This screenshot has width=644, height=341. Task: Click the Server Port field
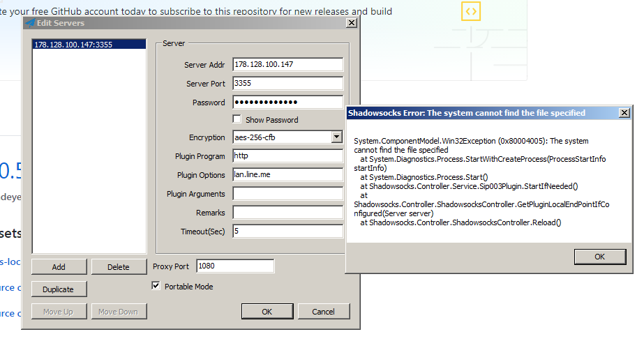(x=287, y=83)
